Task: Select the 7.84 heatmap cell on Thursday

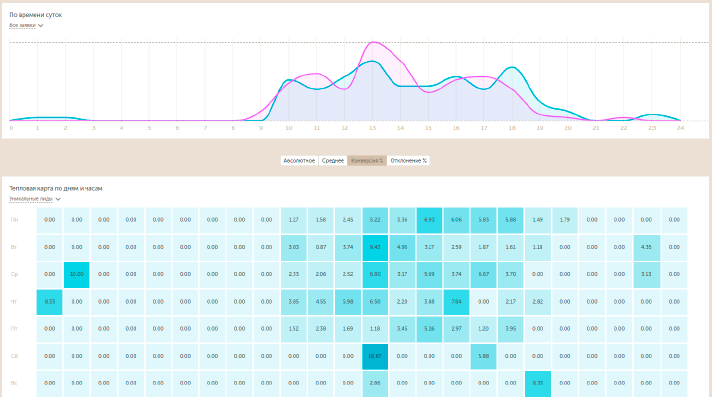Action: [x=456, y=302]
